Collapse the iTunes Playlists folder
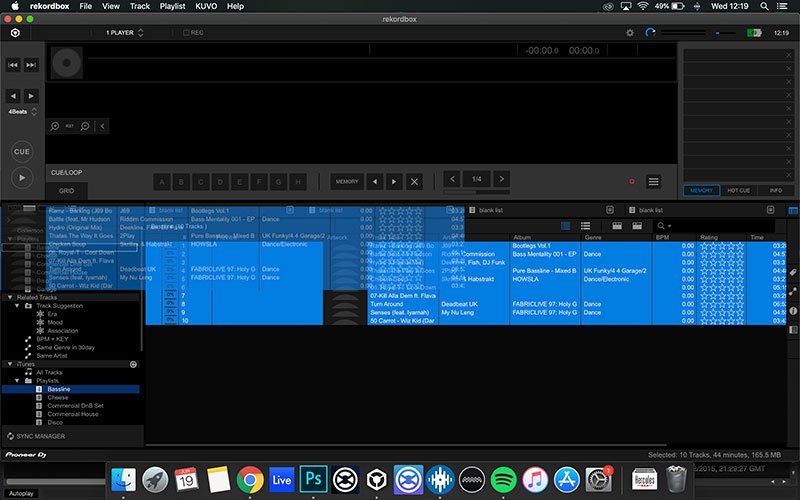This screenshot has height=500, width=800. pos(17,381)
